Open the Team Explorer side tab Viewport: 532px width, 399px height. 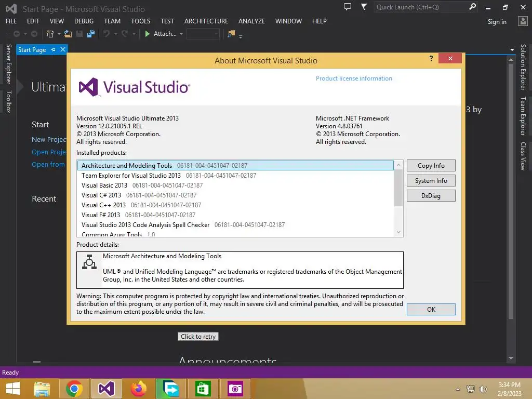523,116
